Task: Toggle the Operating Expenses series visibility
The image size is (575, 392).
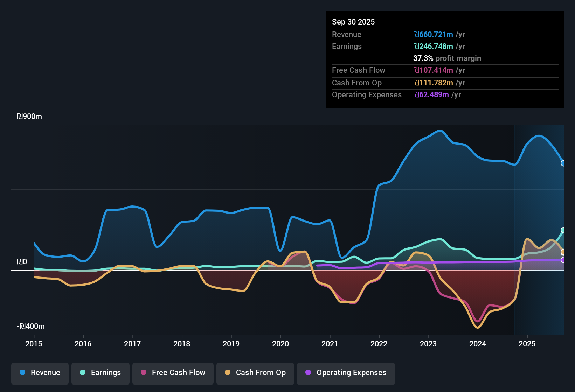Action: point(346,373)
